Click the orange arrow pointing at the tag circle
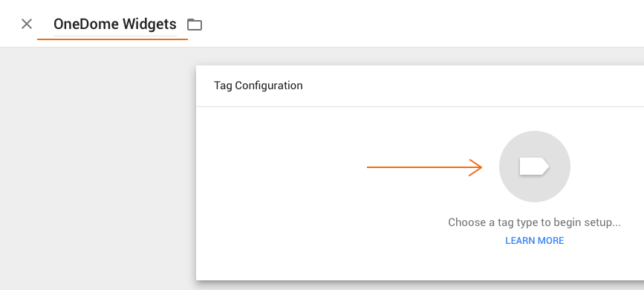The width and height of the screenshot is (644, 290). pyautogui.click(x=424, y=167)
